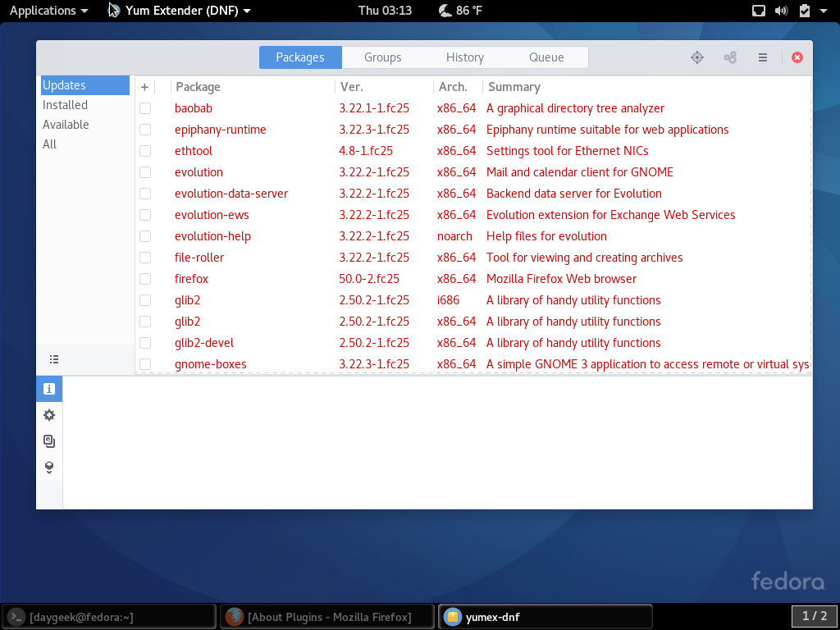
Task: Mark the firefox package checkbox
Action: tap(145, 279)
